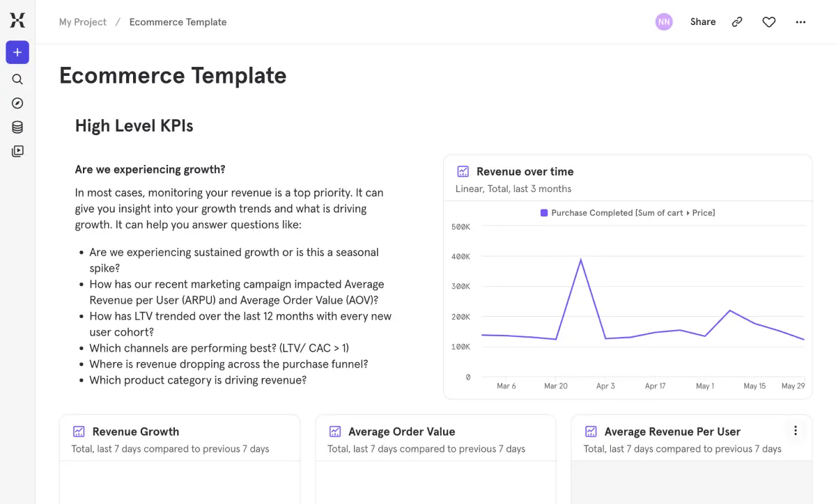This screenshot has height=504, width=836.
Task: Open the Revenue Growth report card title
Action: pyautogui.click(x=135, y=432)
